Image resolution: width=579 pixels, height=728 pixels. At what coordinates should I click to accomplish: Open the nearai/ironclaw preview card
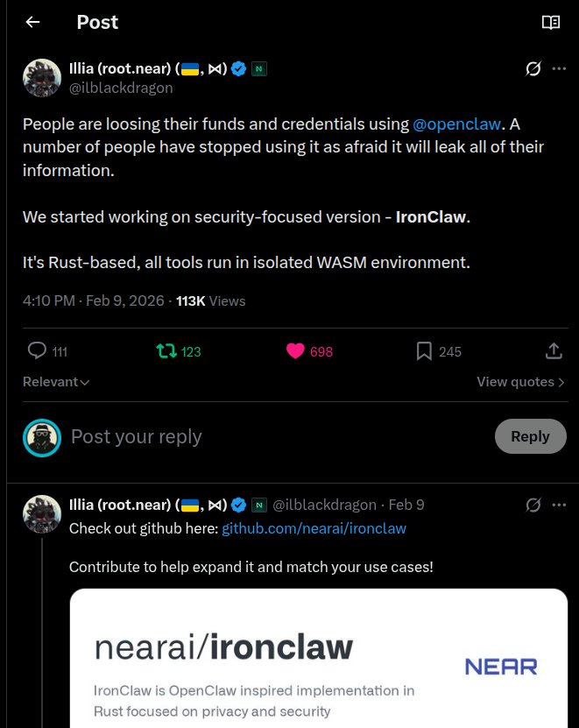(318, 666)
